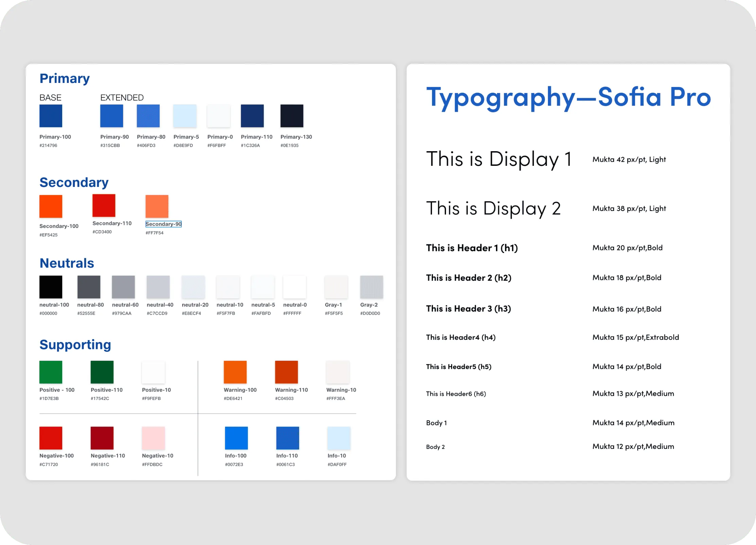This screenshot has height=545, width=756.
Task: Click the Gray-2 patterned swatch
Action: tap(371, 286)
